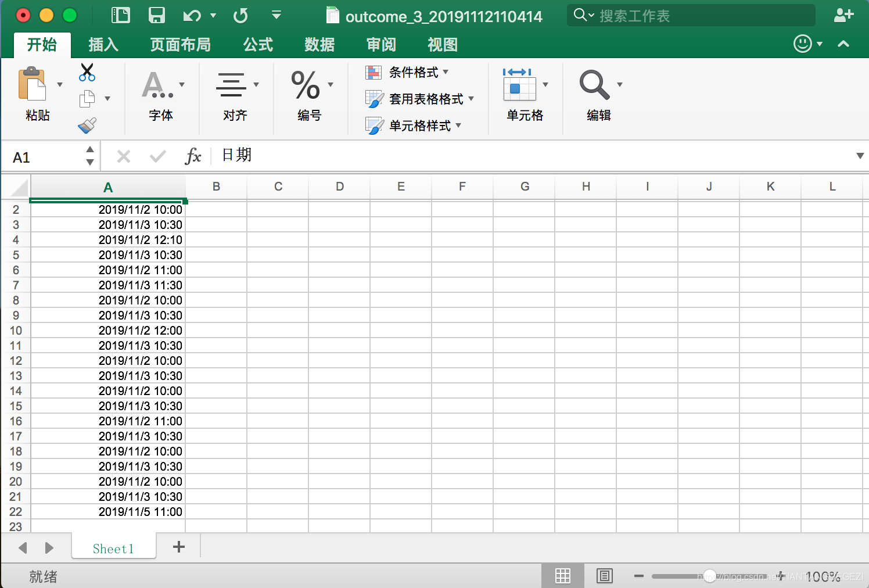Screen dimensions: 869x588
Task: Click the Redo arrow icon
Action: click(240, 16)
